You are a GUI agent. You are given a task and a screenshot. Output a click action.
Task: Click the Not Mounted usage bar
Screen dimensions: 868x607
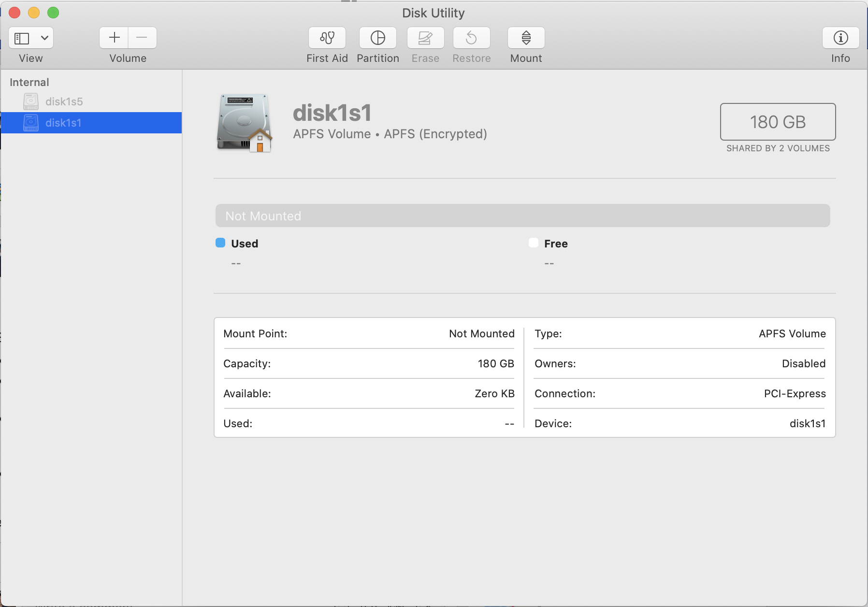point(523,216)
